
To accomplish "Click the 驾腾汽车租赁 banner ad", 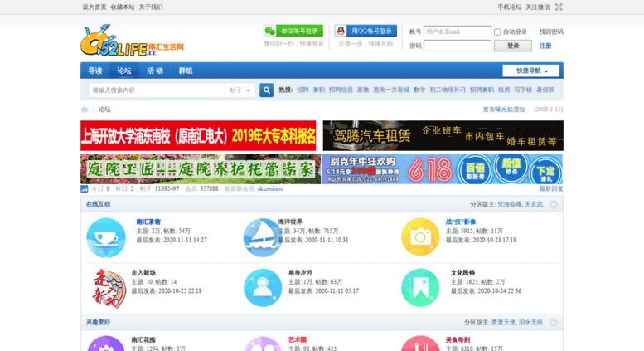I will click(443, 135).
